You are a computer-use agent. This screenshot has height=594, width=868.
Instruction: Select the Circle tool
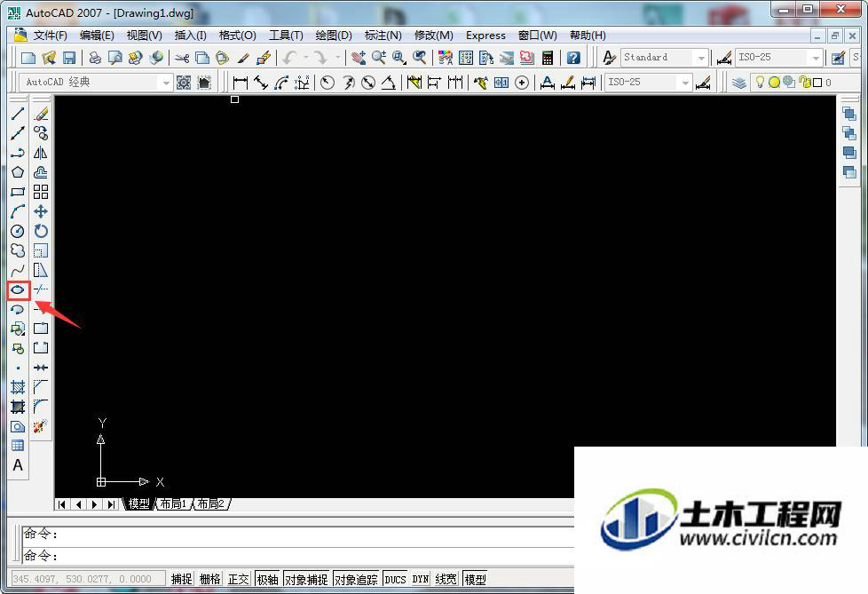(18, 231)
